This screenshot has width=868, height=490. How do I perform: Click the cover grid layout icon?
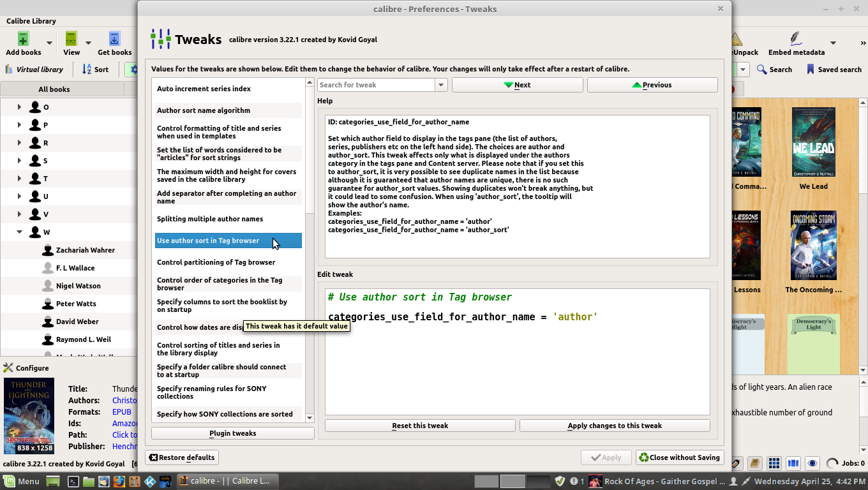coord(774,464)
